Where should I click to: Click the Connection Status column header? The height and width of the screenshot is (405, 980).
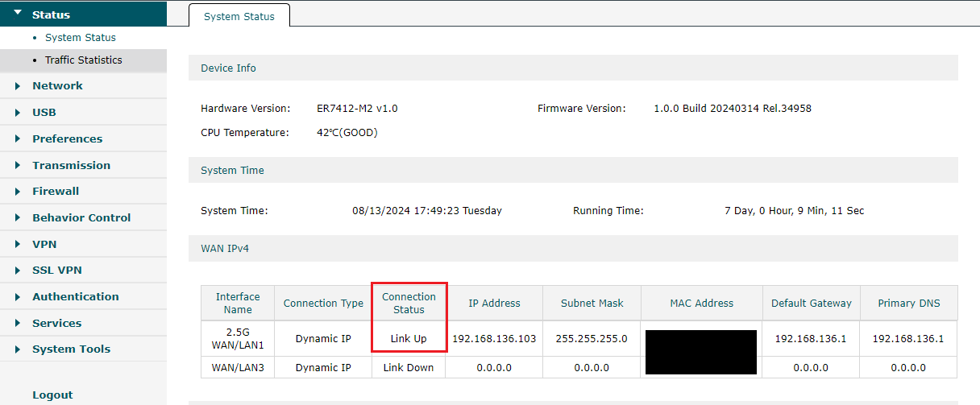pyautogui.click(x=409, y=303)
